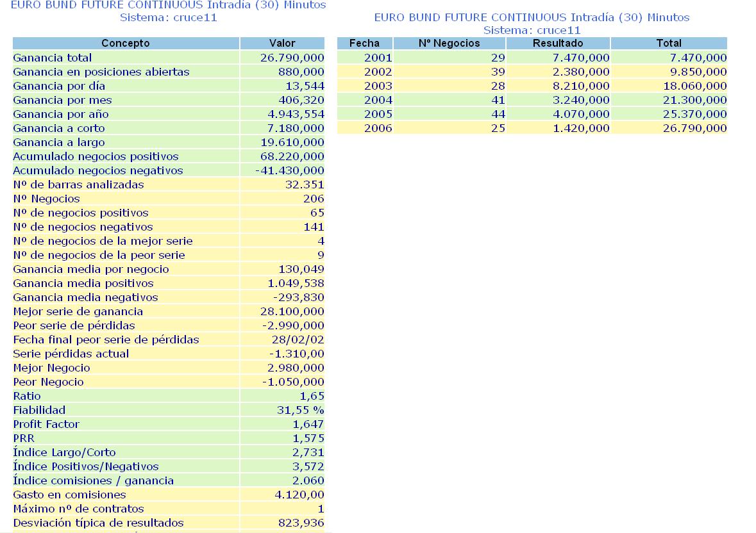Click the right table title EURO BUND FUTURE CONTINUOUS
756x533 pixels.
pyautogui.click(x=470, y=17)
